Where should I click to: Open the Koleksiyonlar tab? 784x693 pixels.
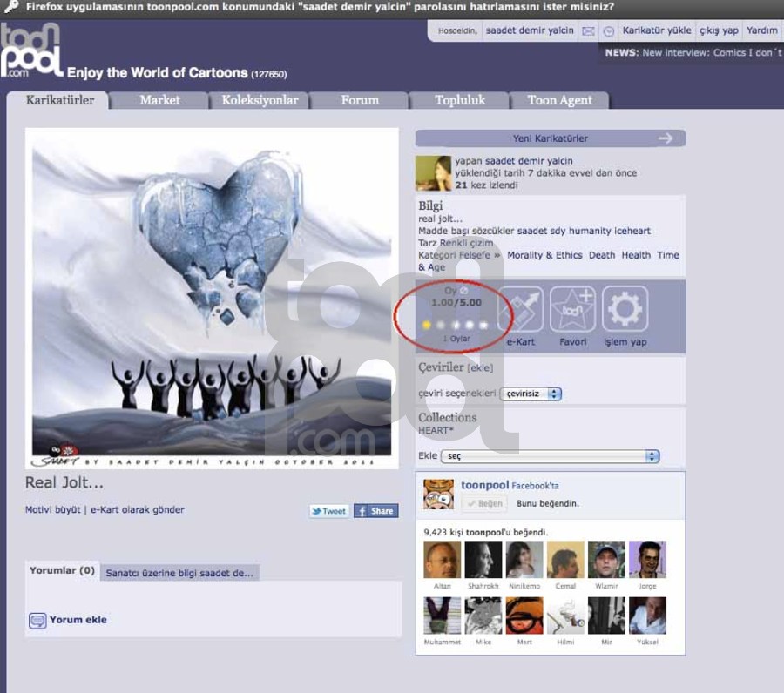tap(260, 100)
